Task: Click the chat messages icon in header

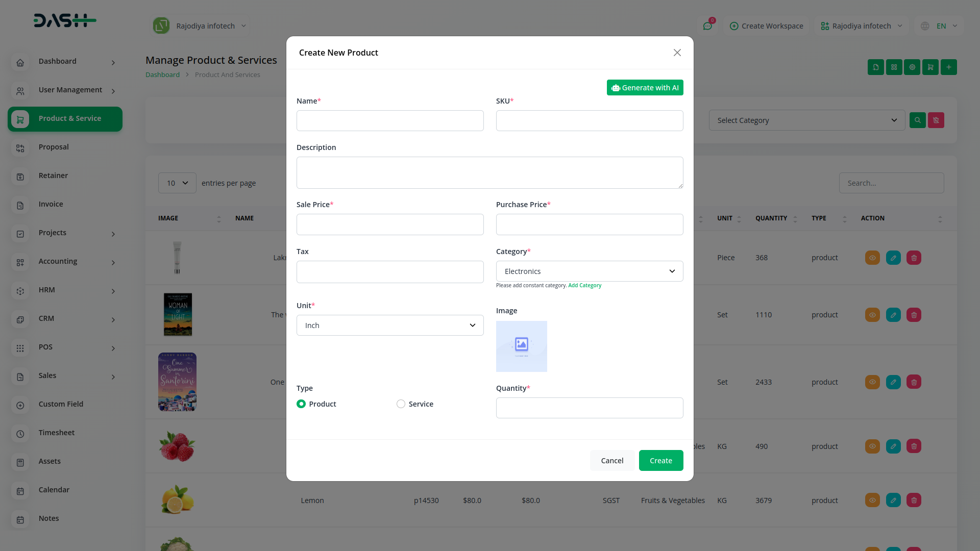Action: coord(707,26)
